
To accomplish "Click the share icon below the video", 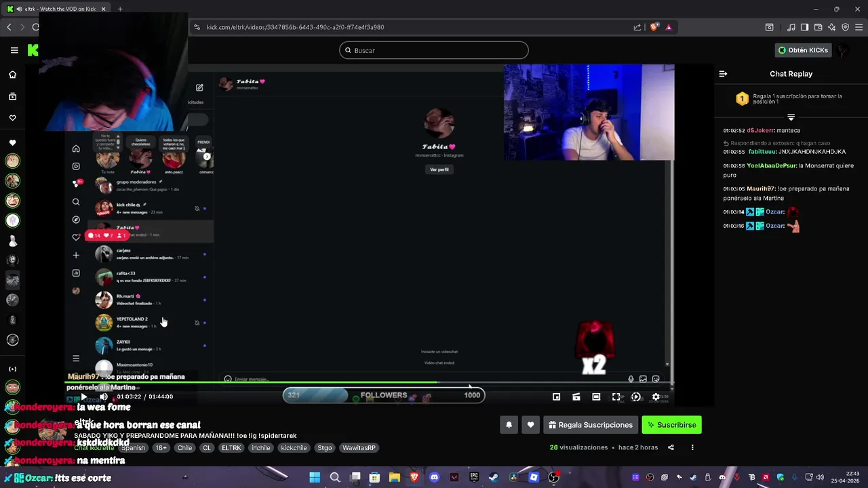I will pos(671,447).
